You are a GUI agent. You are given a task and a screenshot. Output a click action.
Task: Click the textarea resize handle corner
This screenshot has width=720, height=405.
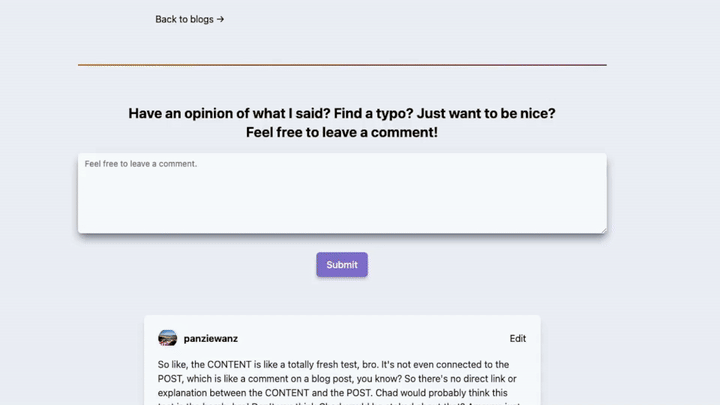click(x=603, y=230)
